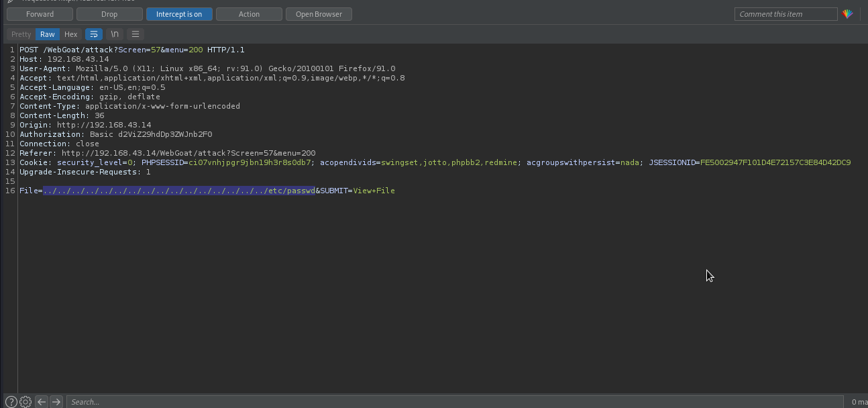
Task: Click the SUBMIT=View+File parameter
Action: click(x=358, y=191)
